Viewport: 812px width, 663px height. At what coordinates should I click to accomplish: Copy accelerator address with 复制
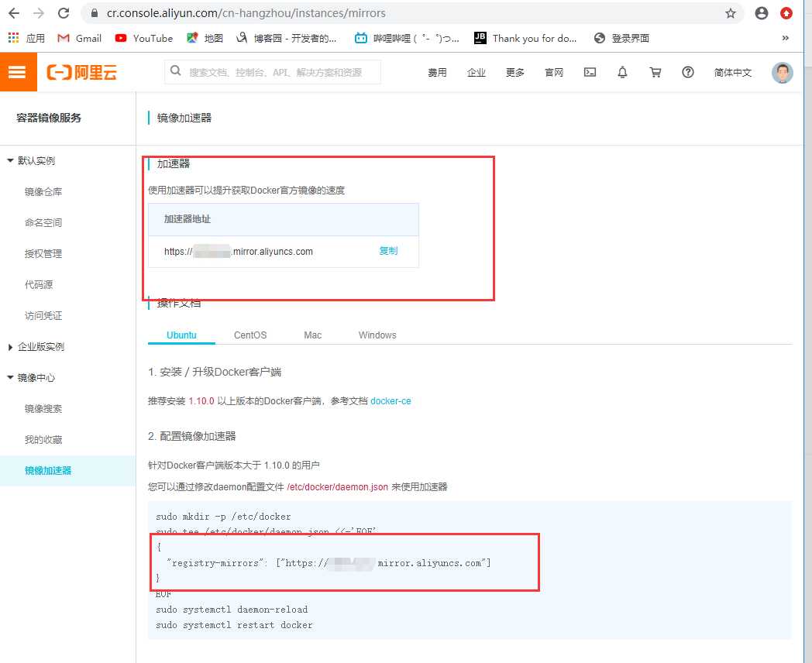[x=388, y=251]
